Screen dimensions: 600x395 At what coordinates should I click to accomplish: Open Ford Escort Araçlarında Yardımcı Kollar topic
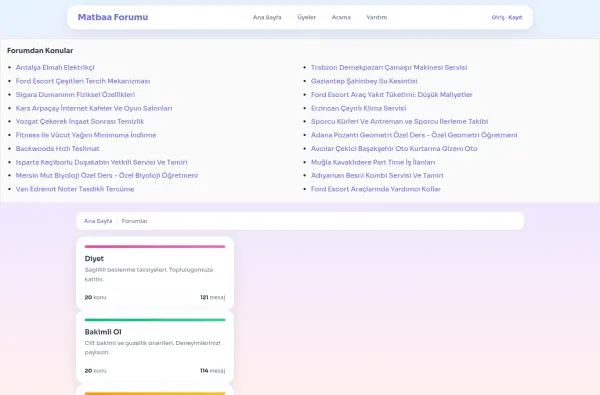click(376, 189)
